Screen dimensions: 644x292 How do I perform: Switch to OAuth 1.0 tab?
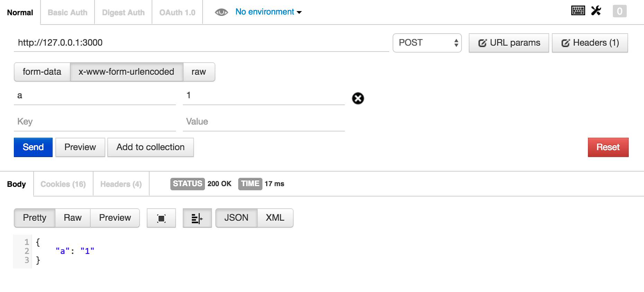pyautogui.click(x=177, y=12)
